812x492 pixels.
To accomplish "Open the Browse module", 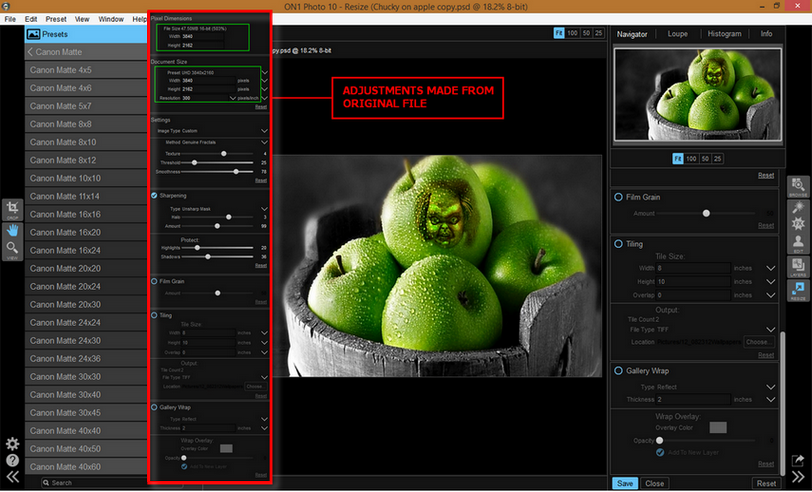I will coord(798,187).
